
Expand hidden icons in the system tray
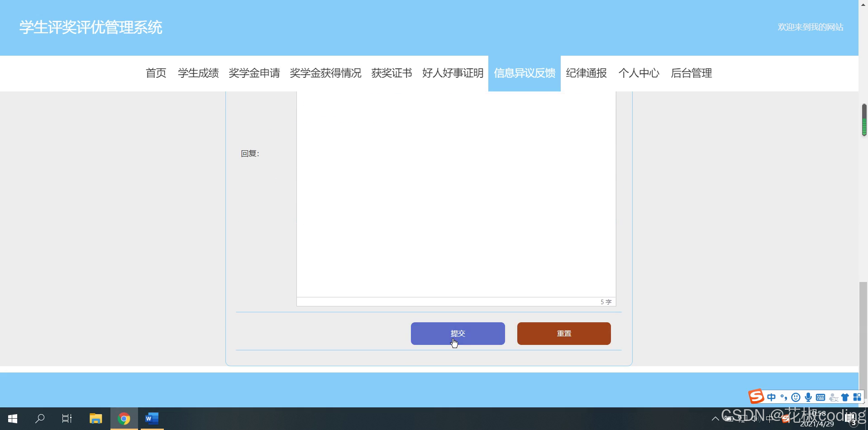(x=716, y=418)
